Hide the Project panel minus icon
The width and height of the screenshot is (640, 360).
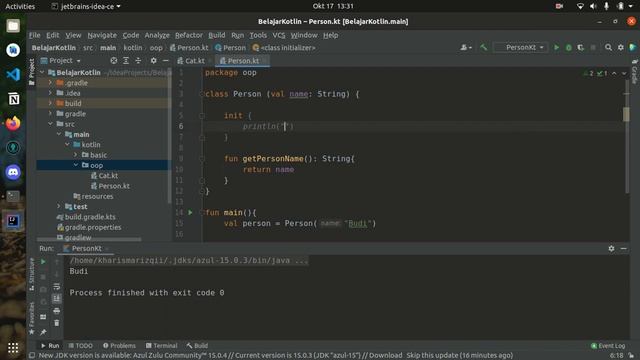coord(165,60)
